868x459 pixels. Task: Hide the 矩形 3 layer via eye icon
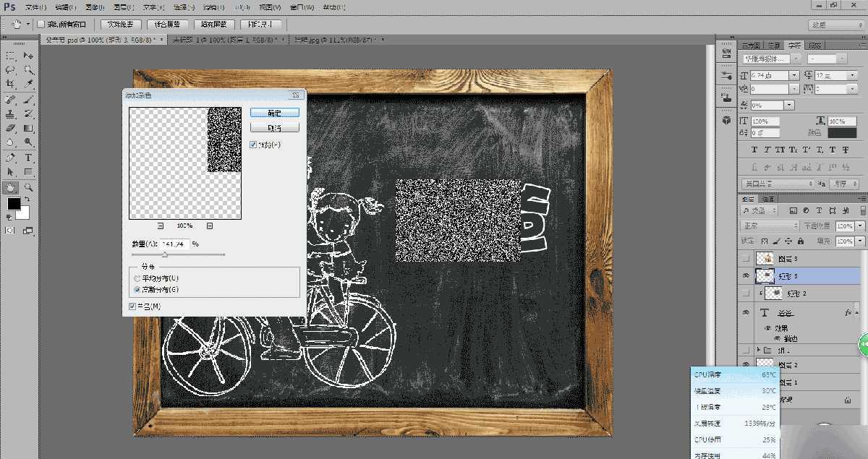746,275
